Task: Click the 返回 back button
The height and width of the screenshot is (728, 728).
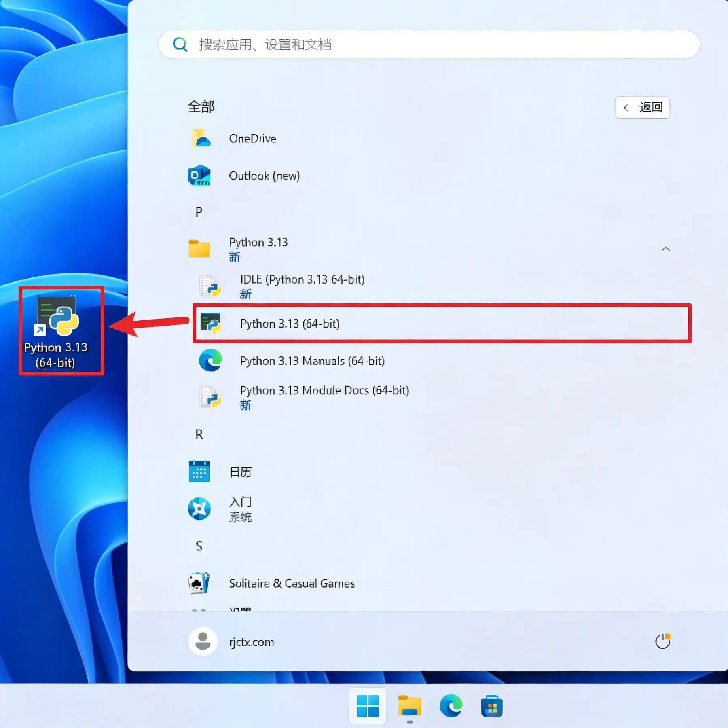Action: (x=642, y=107)
